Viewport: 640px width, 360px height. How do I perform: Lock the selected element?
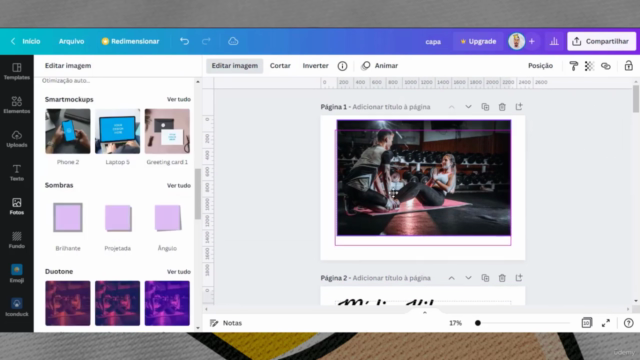pos(629,66)
